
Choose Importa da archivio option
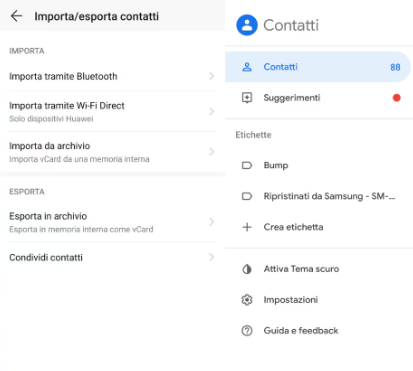click(x=112, y=152)
